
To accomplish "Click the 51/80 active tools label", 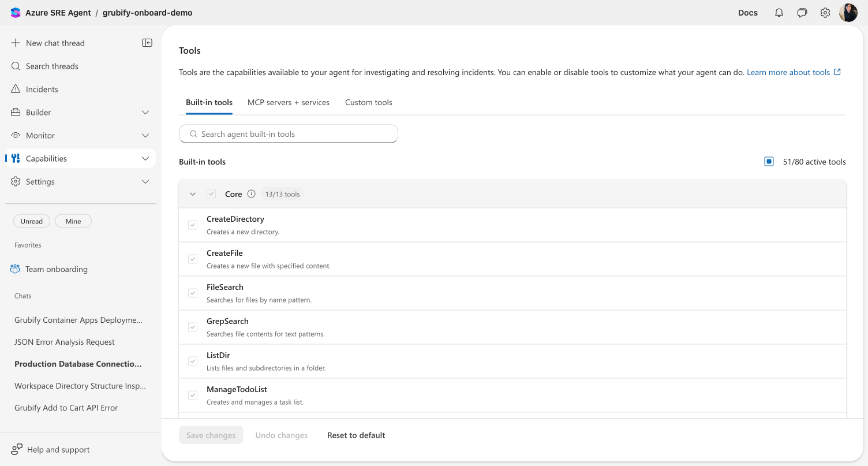I will tap(814, 162).
